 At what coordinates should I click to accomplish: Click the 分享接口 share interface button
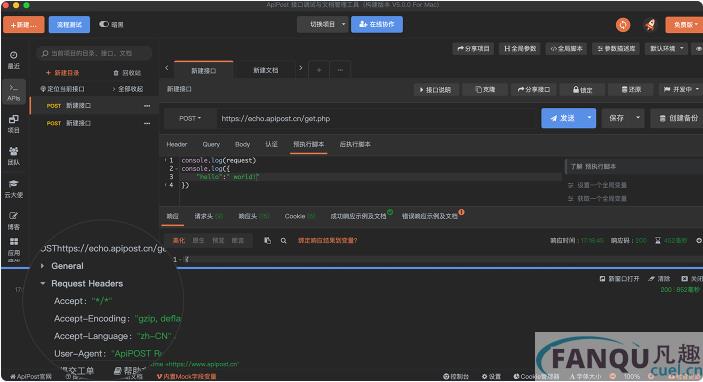coord(534,90)
